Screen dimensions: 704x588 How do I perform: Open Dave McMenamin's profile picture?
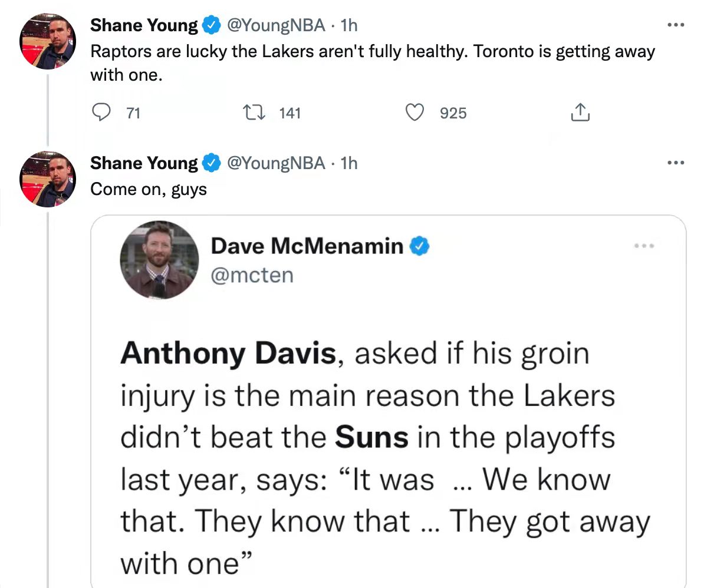pyautogui.click(x=159, y=260)
